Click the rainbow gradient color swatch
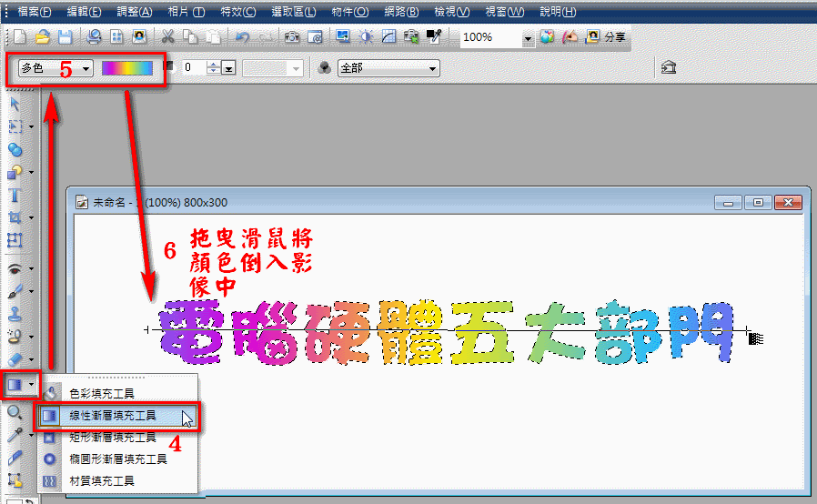817x504 pixels. coord(127,68)
